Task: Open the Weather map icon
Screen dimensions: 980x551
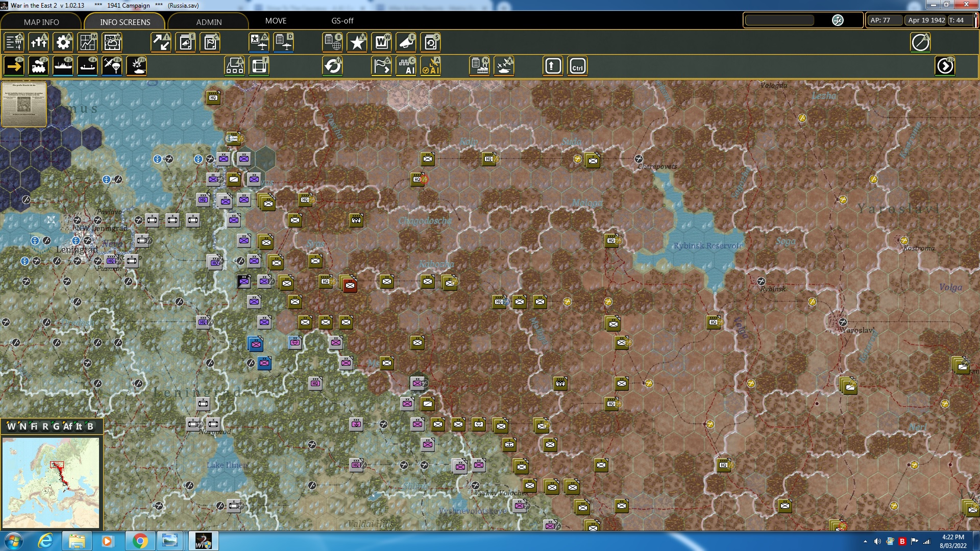Action: point(112,42)
